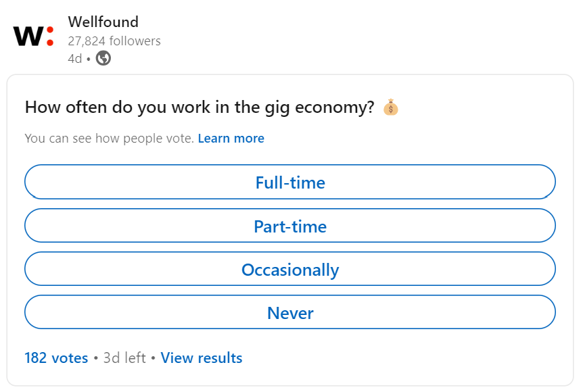The width and height of the screenshot is (583, 392).
Task: Open the Wellfound company name
Action: click(x=102, y=22)
